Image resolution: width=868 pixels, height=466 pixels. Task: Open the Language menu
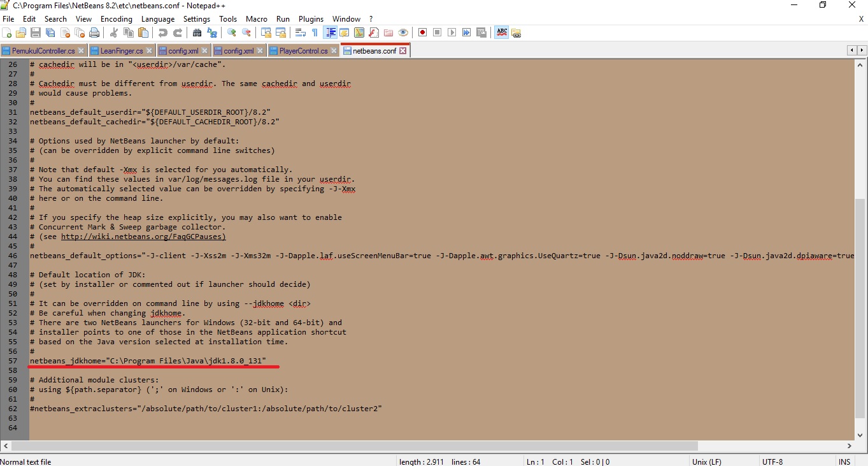click(x=157, y=18)
